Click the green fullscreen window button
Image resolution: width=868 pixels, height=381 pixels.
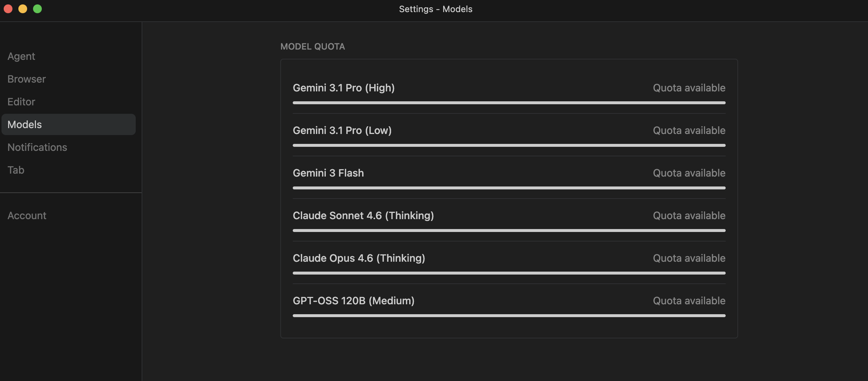[37, 9]
